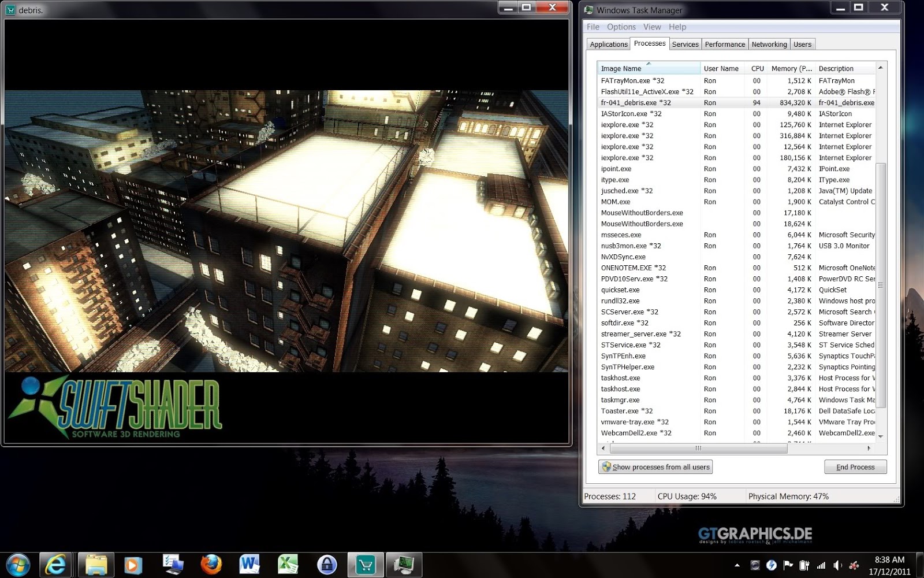Switch to the Applications tab

(x=609, y=45)
